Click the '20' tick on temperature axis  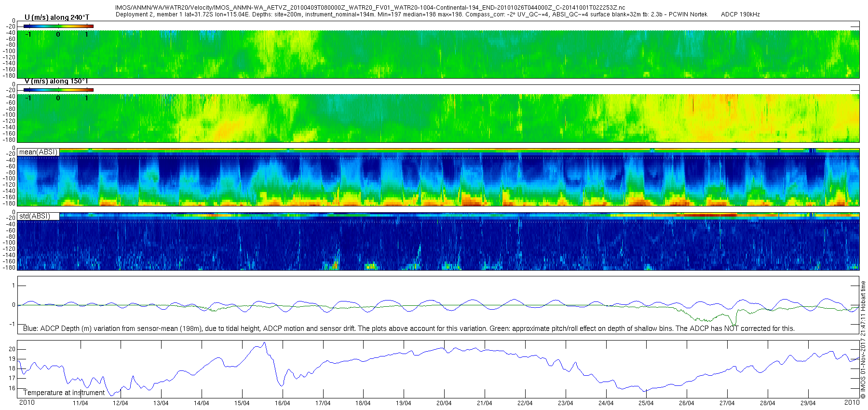12,349
